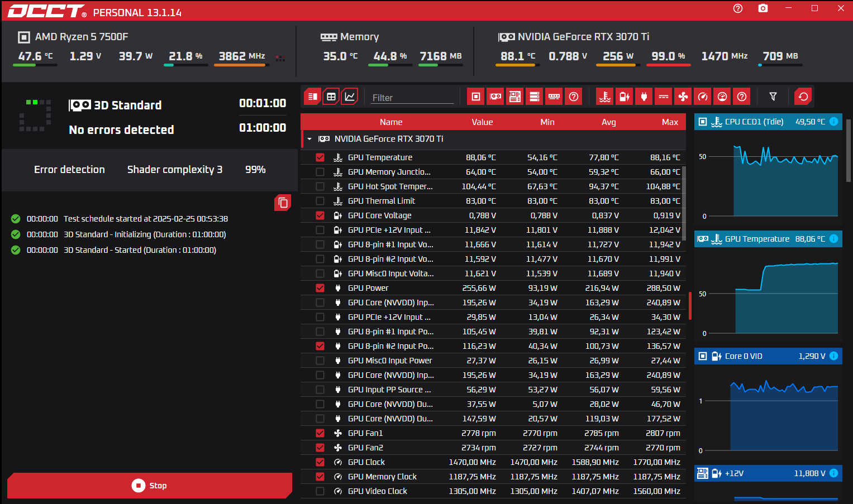Toggle the memory sensor filter icon
The image size is (853, 504).
(554, 97)
